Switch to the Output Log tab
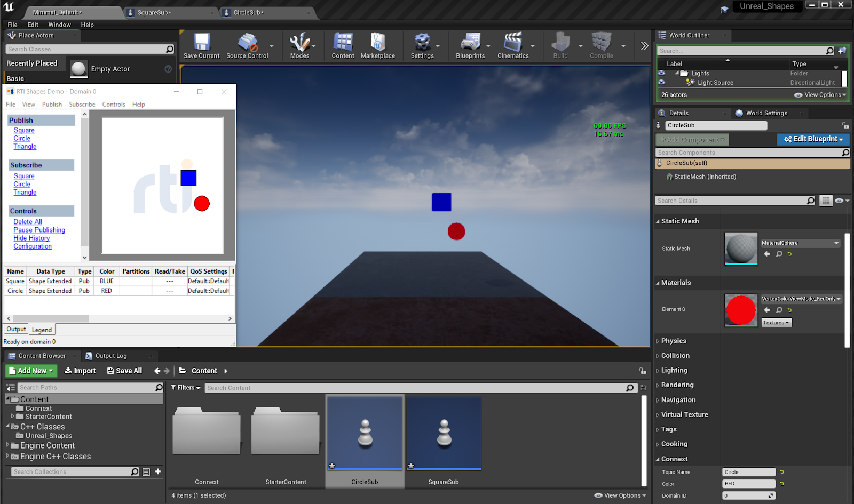 (x=111, y=356)
